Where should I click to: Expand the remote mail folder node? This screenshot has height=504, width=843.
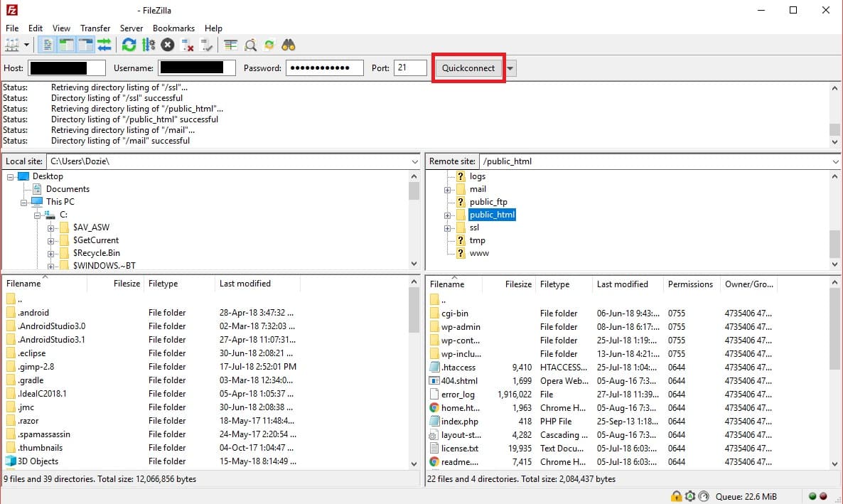pos(447,190)
